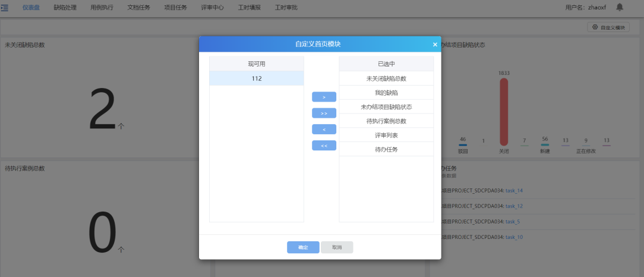Close the 自定义首页模块 dialog with X
Image resolution: width=644 pixels, height=277 pixels.
coord(435,45)
